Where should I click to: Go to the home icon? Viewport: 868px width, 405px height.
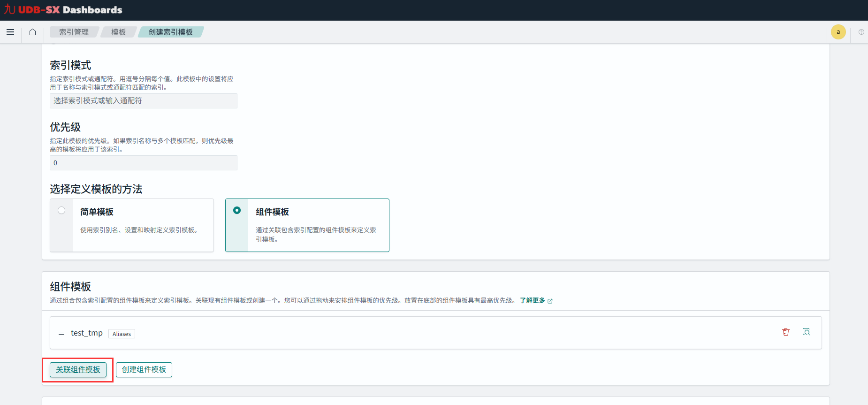pos(32,32)
